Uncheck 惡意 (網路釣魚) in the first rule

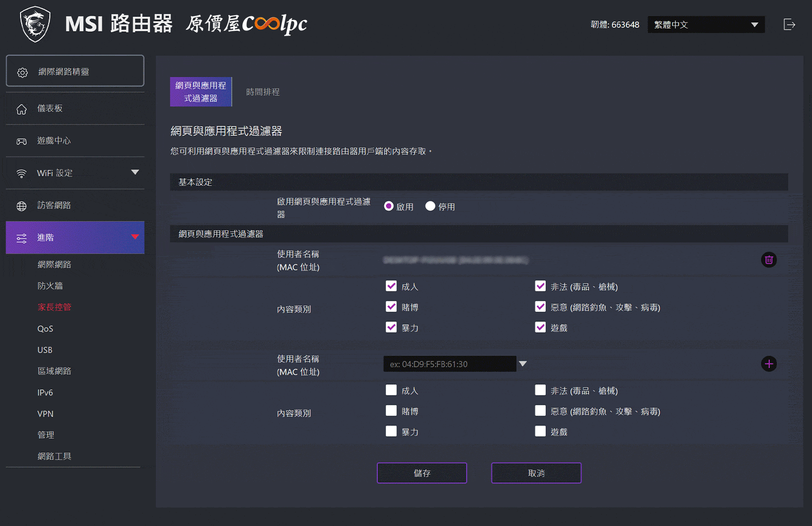pyautogui.click(x=540, y=306)
